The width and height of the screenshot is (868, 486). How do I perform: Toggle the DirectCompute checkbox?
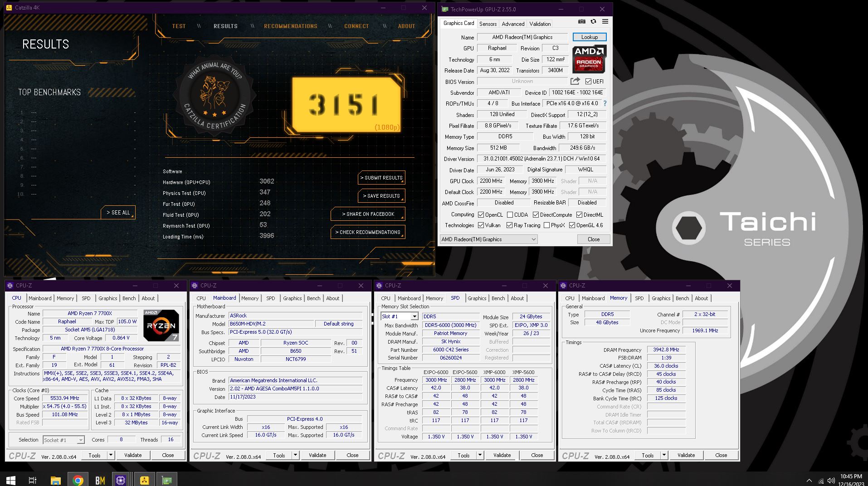[x=536, y=215]
